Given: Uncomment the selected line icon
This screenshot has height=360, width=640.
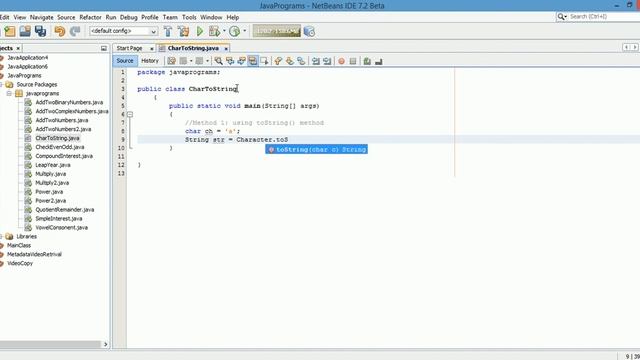Looking at the screenshot, I should 379,61.
